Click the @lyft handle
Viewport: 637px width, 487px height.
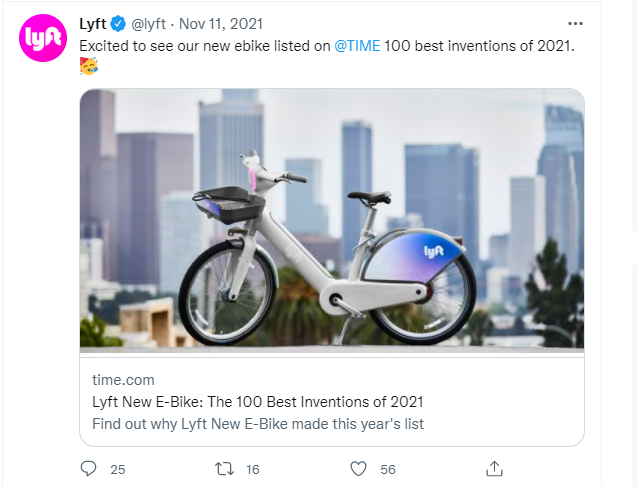pyautogui.click(x=149, y=23)
